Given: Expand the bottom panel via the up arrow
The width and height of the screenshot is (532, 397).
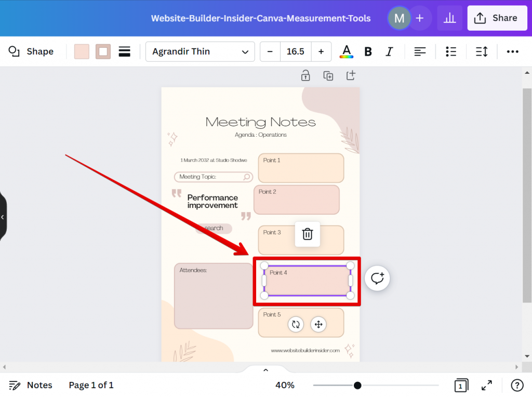Looking at the screenshot, I should [265, 369].
